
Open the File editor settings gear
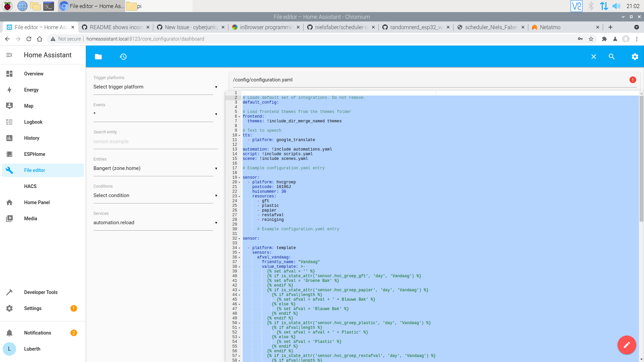coord(635,56)
